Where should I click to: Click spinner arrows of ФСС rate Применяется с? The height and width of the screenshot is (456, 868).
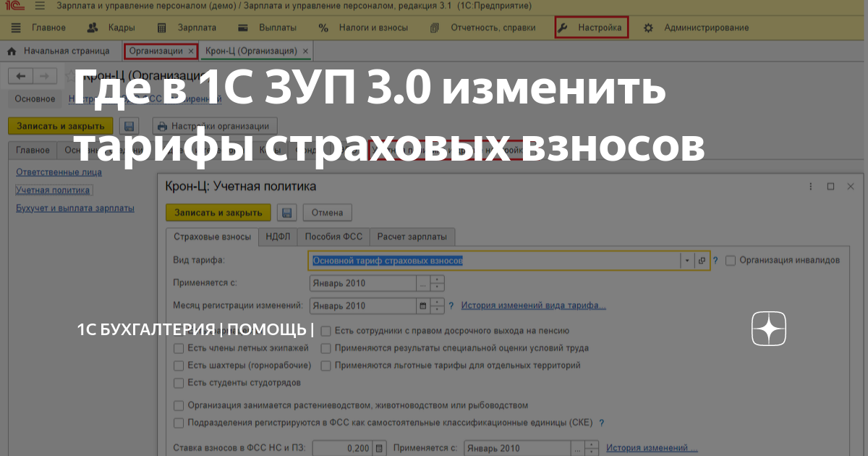point(592,448)
